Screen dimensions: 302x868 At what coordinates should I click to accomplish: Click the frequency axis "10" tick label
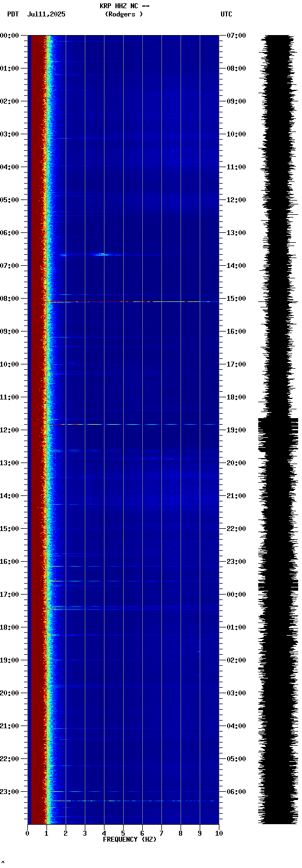(219, 833)
